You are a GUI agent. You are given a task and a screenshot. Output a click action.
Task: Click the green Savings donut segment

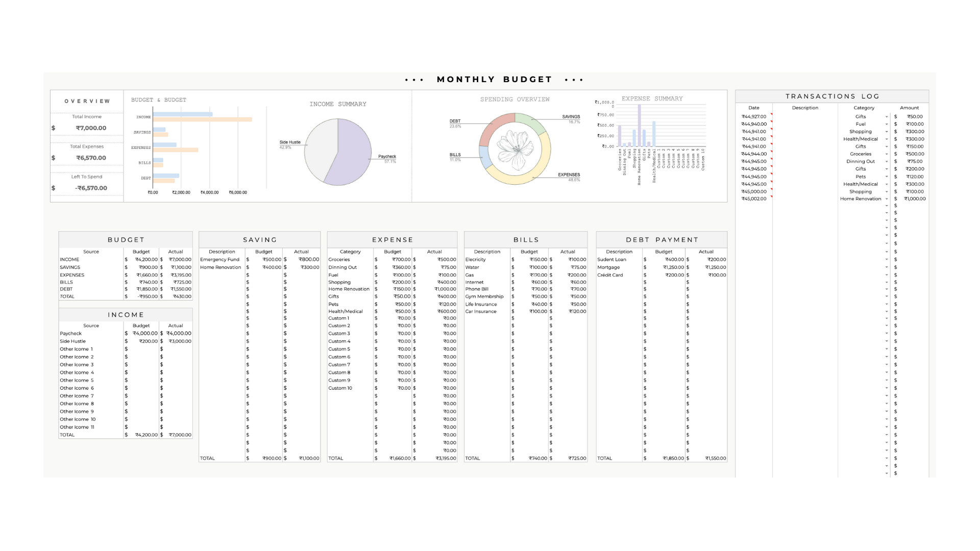click(530, 123)
